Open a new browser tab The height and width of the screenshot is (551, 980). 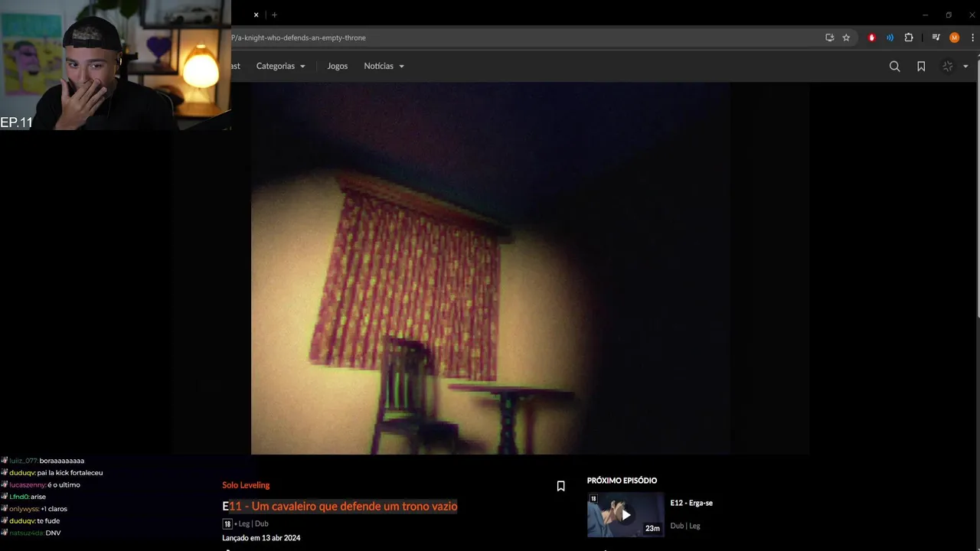click(x=274, y=15)
